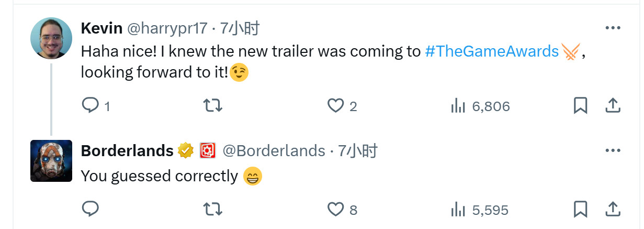644x229 pixels.
Task: Bookmark the Borderlands reply
Action: (x=580, y=210)
